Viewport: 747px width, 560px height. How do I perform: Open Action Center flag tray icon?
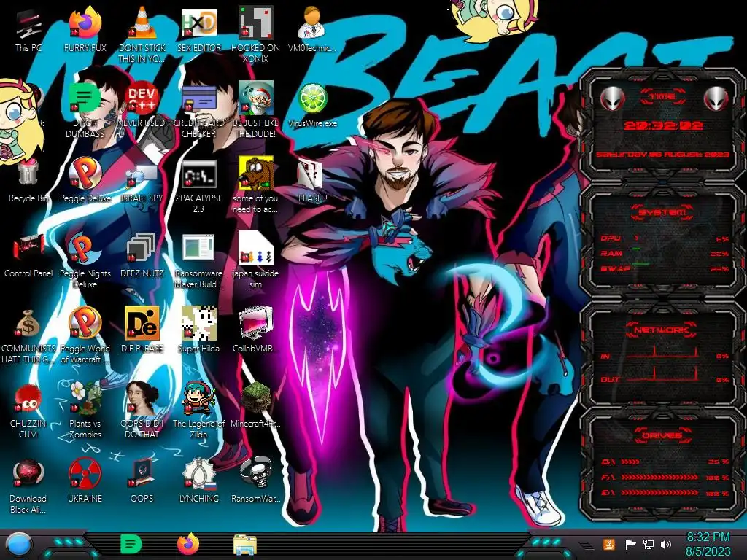630,544
